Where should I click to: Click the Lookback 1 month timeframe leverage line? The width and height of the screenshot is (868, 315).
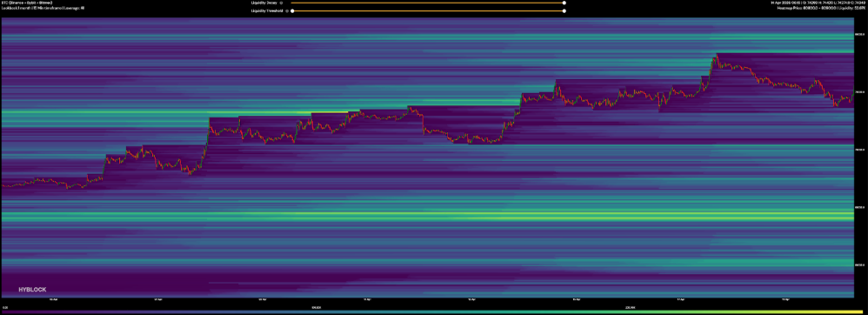(43, 9)
